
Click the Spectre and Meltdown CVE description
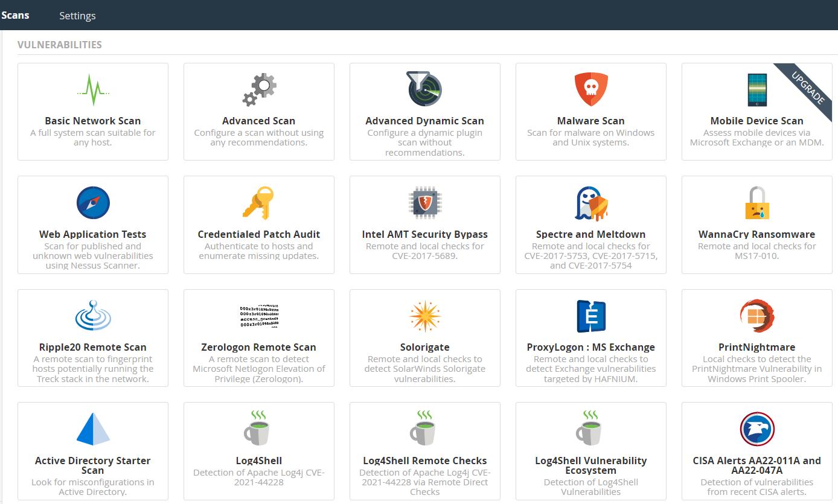pos(591,256)
